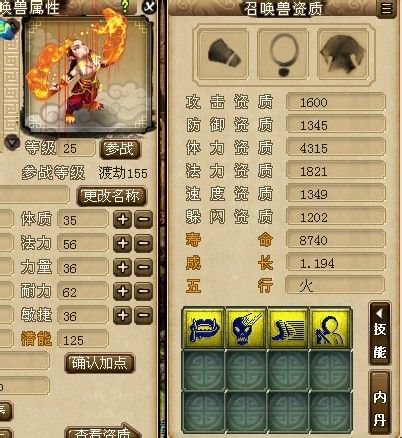The image size is (402, 438).
Task: Open the armor equipment slot
Action: point(343,53)
